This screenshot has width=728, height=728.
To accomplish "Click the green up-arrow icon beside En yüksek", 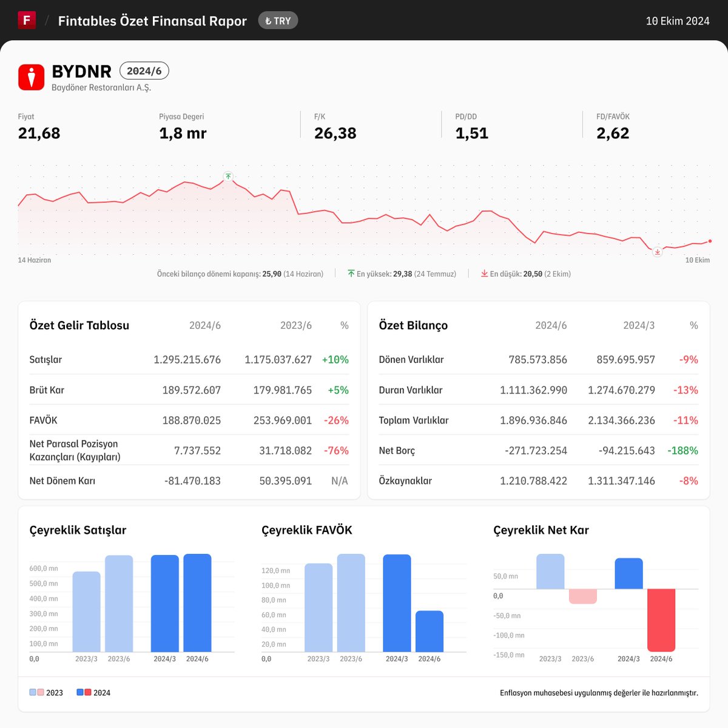I will [351, 274].
